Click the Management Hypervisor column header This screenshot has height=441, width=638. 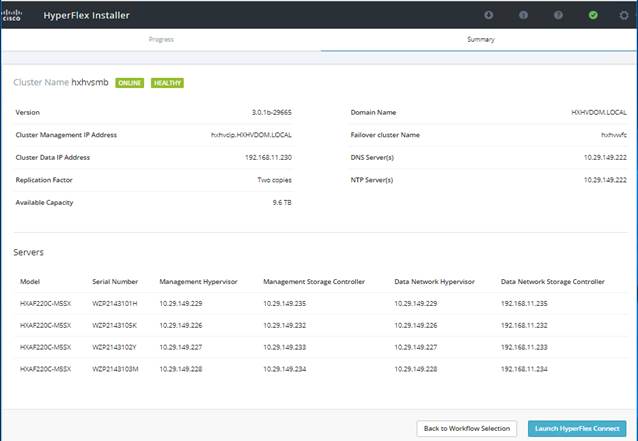click(x=198, y=282)
